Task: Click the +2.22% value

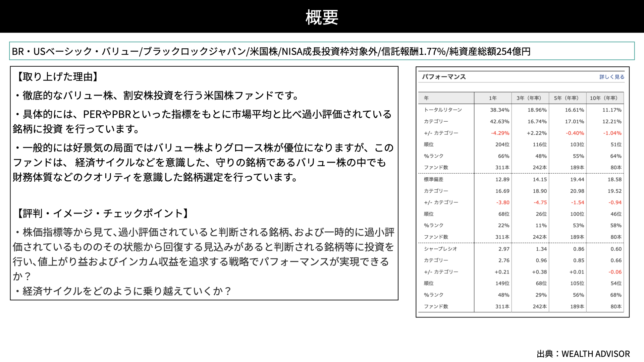Action: (537, 133)
